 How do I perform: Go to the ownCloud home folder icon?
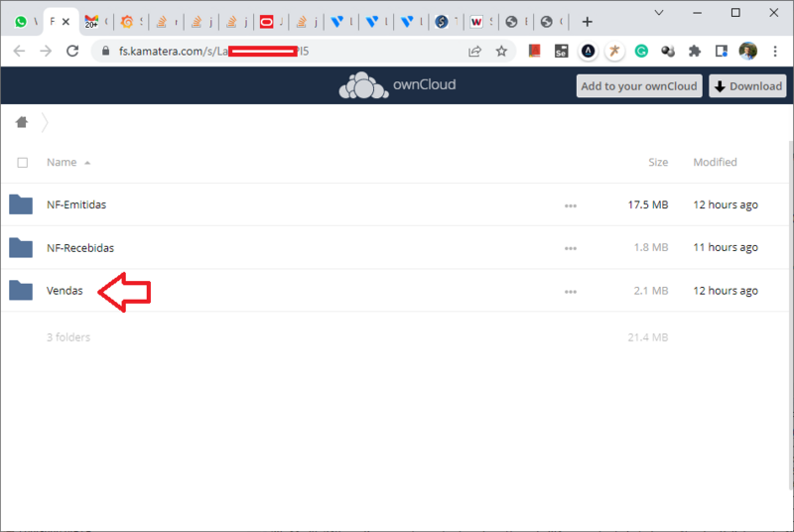coord(21,122)
